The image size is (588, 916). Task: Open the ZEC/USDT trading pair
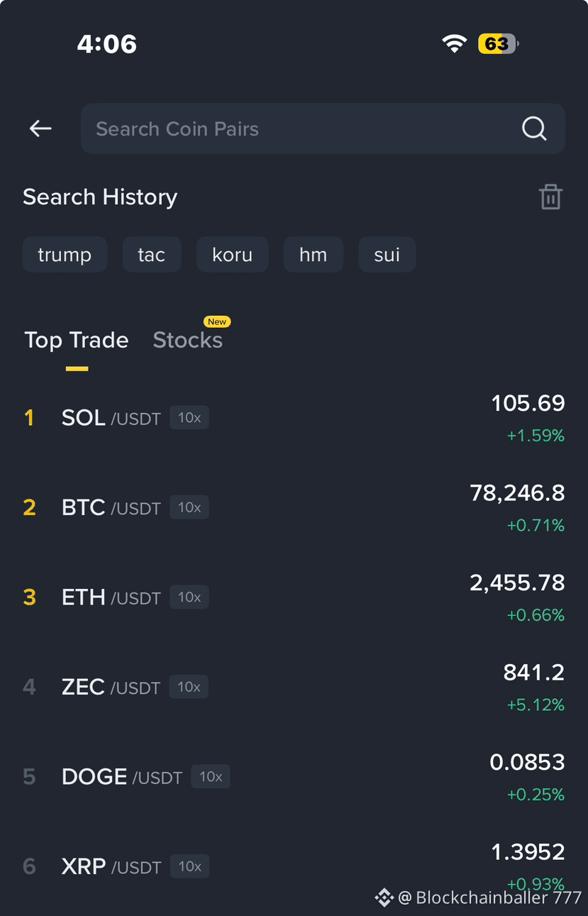pos(294,688)
